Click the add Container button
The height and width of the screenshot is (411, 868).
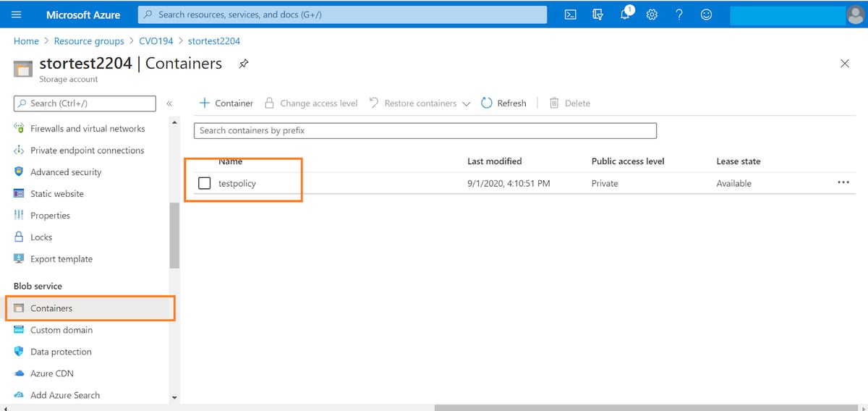[226, 103]
